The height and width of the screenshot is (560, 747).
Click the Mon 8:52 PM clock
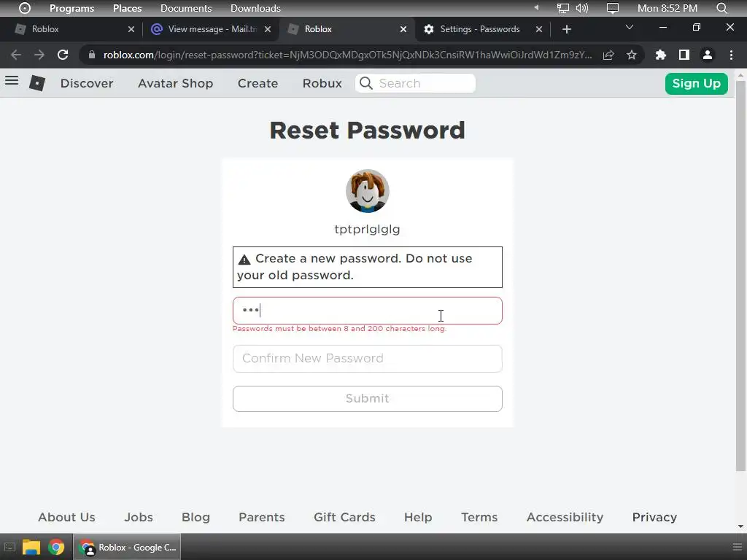pos(667,8)
